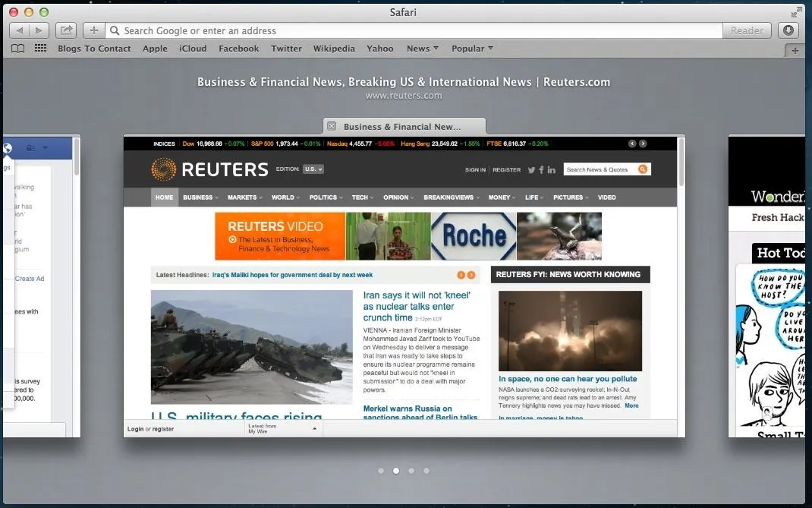Click the Reader button

[x=747, y=30]
